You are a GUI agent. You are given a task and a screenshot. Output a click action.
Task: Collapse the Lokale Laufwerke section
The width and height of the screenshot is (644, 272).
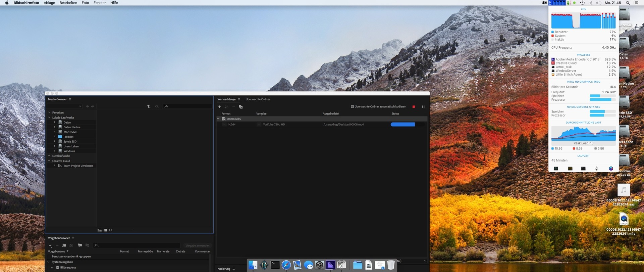[x=49, y=118]
